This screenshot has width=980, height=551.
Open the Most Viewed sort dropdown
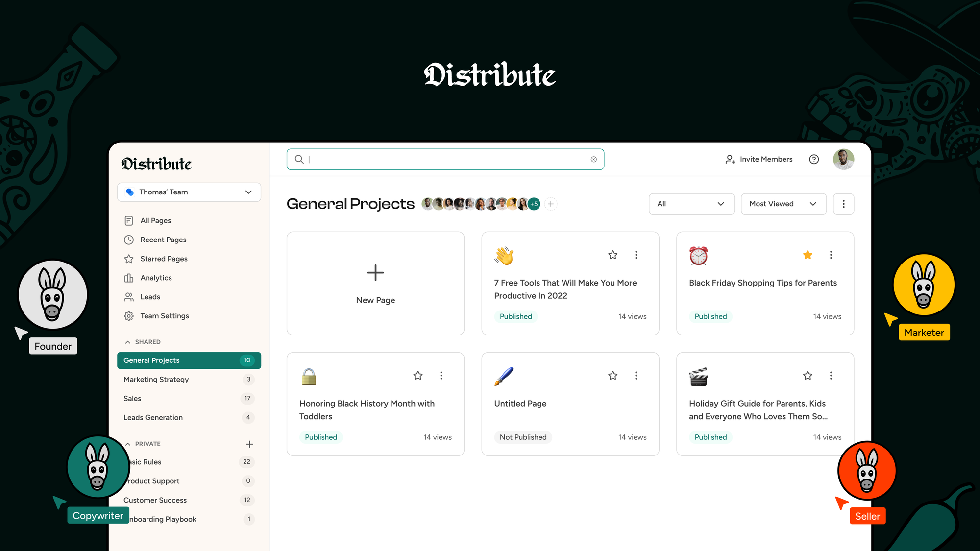tap(783, 204)
